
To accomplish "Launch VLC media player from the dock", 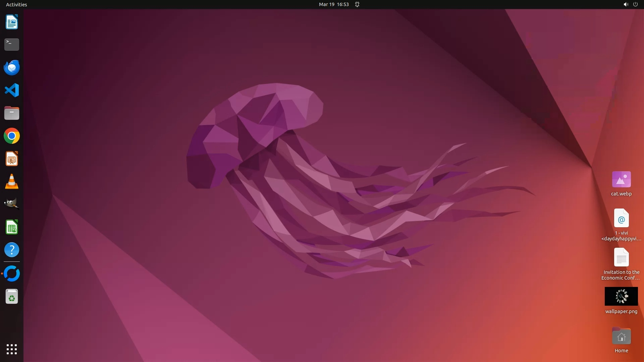I will click(12, 181).
